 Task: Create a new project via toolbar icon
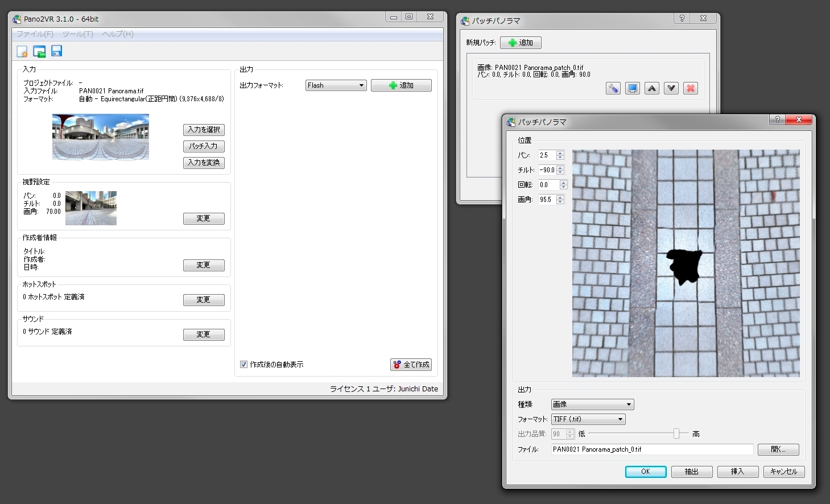click(22, 51)
